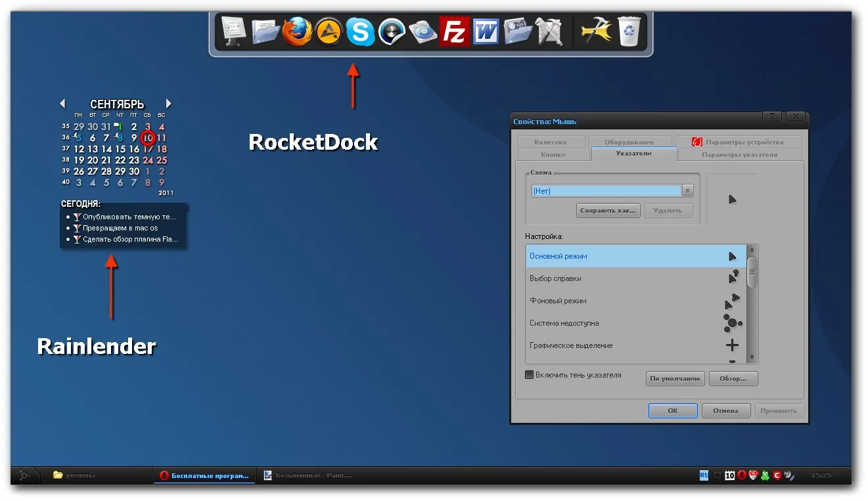868x501 pixels.
Task: Open the Recycle Bin in RocketDock
Action: [x=629, y=32]
